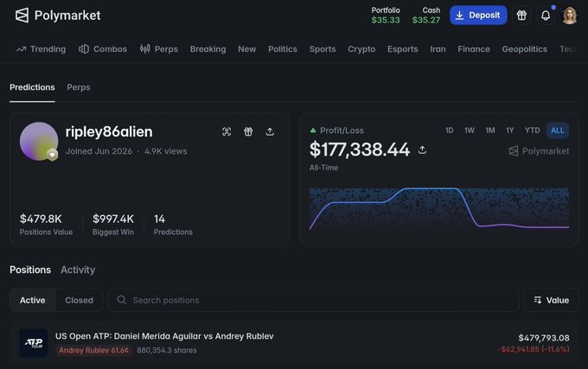
Task: Open the Politics category
Action: click(283, 49)
